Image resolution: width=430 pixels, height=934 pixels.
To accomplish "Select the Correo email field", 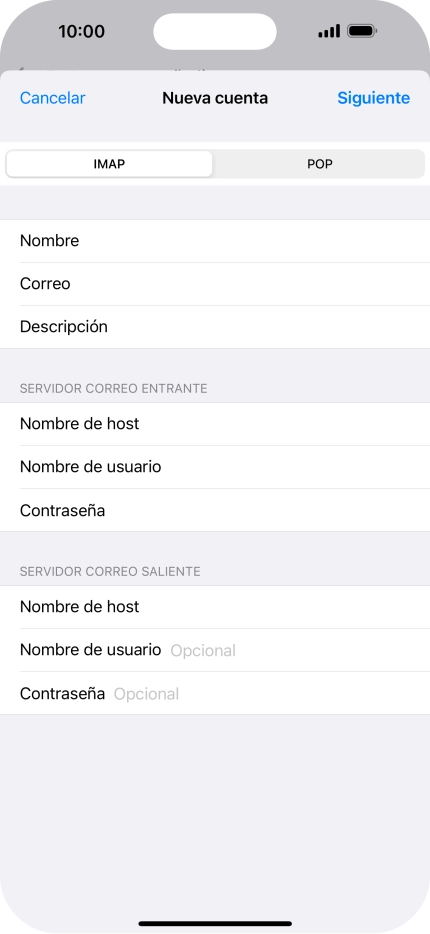I will click(x=215, y=284).
